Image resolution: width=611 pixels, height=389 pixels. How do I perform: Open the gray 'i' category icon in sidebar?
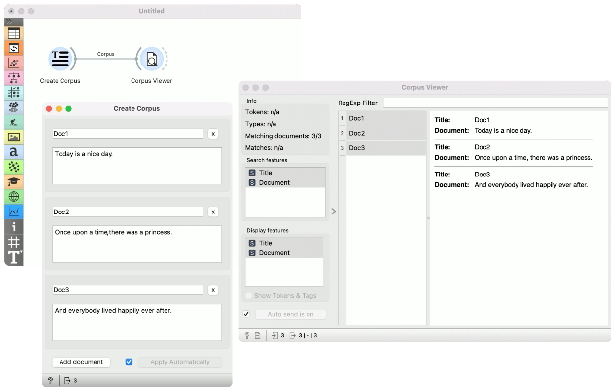point(14,226)
